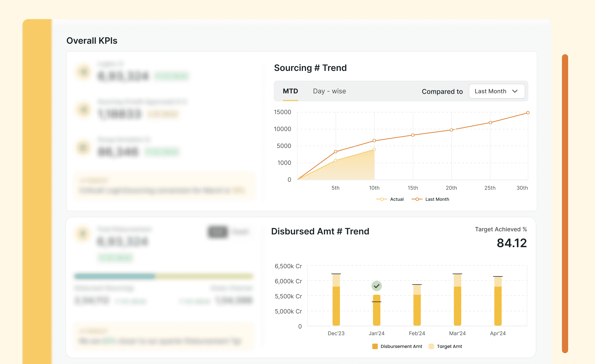Click the Actual legend marker icon

[382, 199]
